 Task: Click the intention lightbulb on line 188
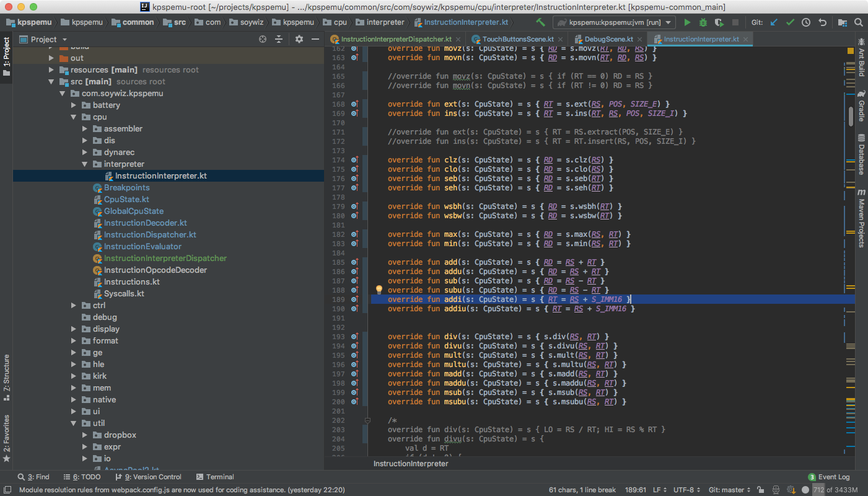click(x=379, y=290)
